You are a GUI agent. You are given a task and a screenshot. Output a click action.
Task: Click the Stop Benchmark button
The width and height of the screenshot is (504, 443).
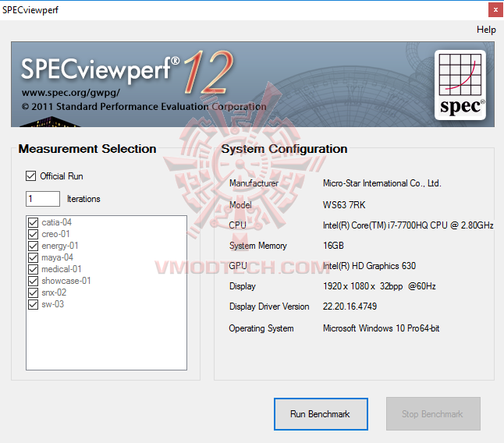[x=433, y=414]
